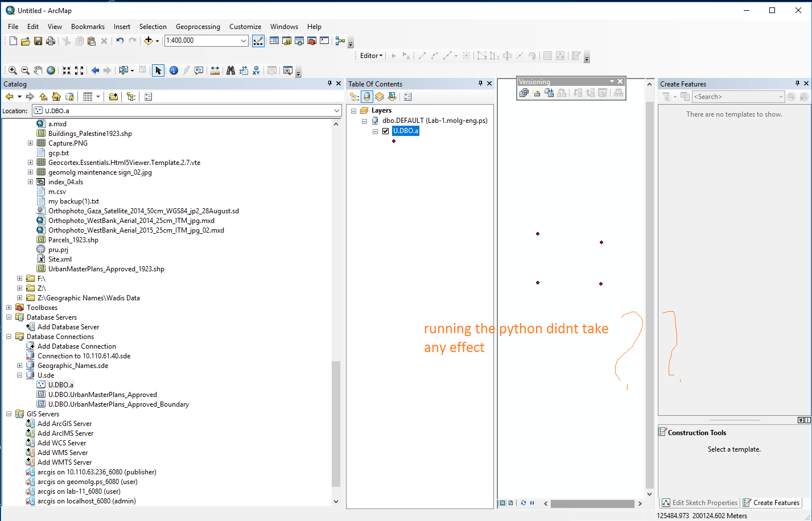Close the Catalog panel

[339, 84]
